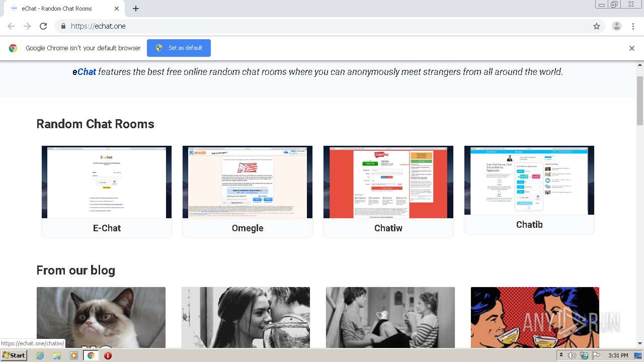Screen dimensions: 644x362
Task: Click the taskbar clock showing 3:31 PM
Action: pos(618,355)
